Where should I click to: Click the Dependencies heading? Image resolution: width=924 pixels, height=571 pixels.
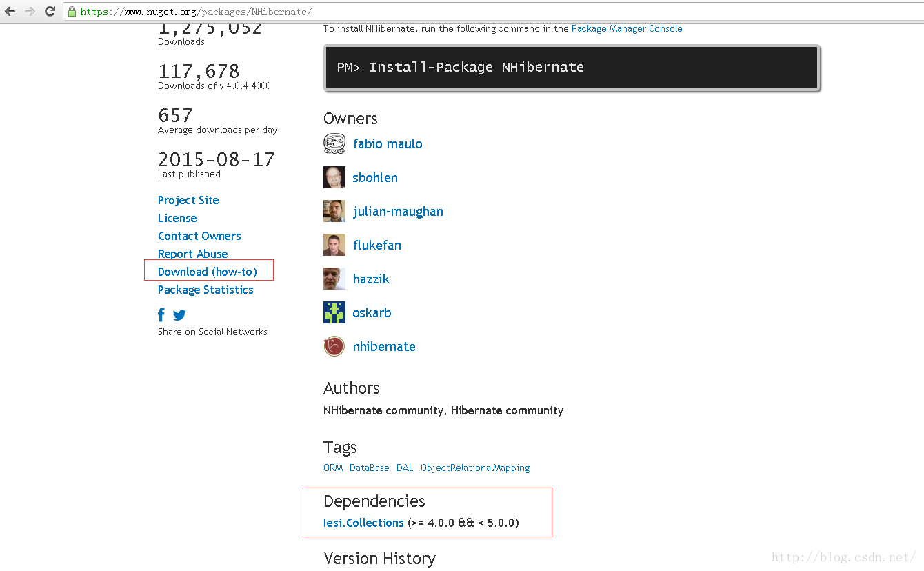374,501
